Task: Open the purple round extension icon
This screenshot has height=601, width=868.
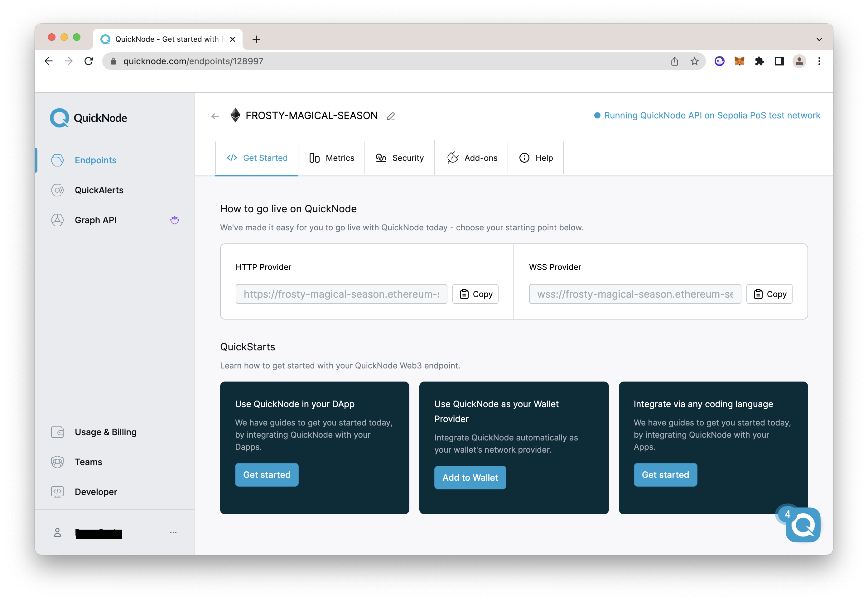Action: (719, 61)
